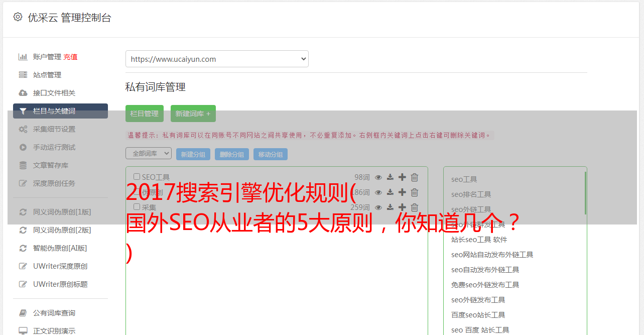644x335 pixels.
Task: Click the book icon for 公有词库查询
Action: [23, 313]
